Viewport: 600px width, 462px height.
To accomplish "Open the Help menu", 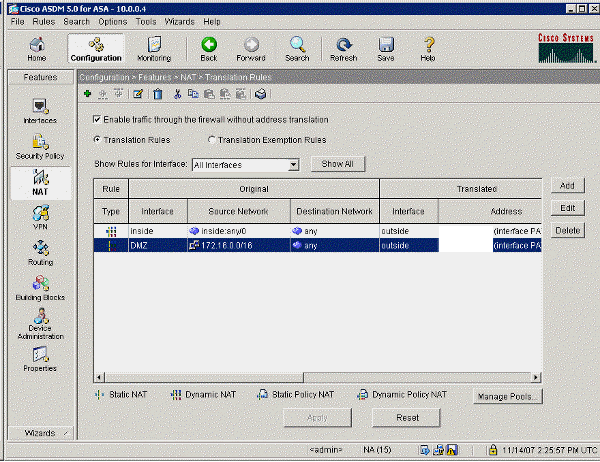I will [212, 22].
